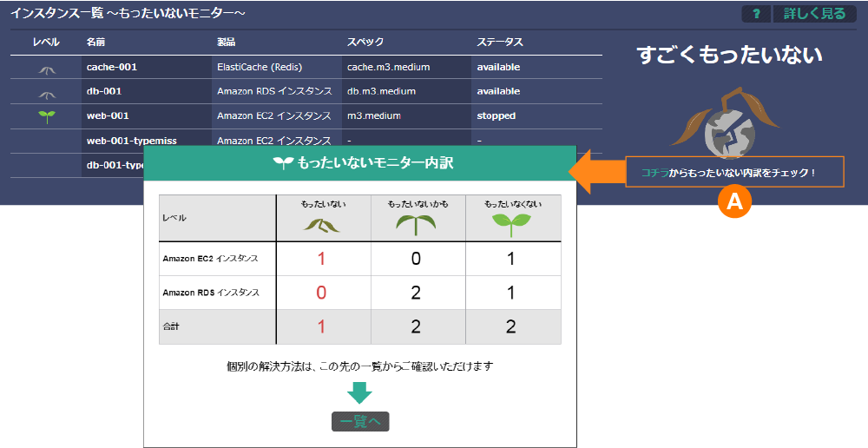This screenshot has width=868, height=448.
Task: Click the sprout icon in the popup title
Action: click(x=283, y=163)
